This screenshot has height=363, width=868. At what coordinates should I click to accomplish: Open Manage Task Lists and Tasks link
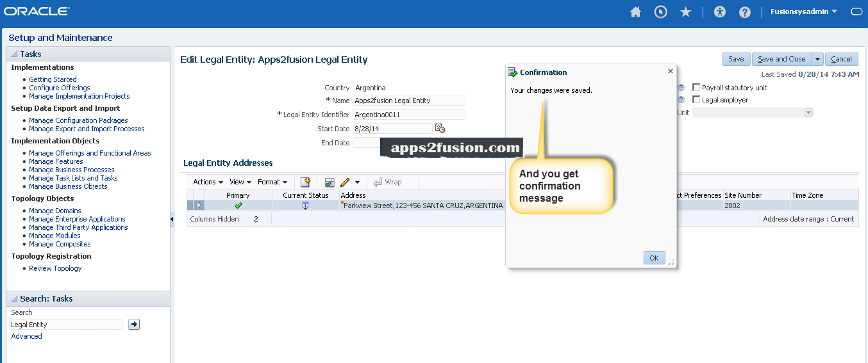tap(73, 178)
